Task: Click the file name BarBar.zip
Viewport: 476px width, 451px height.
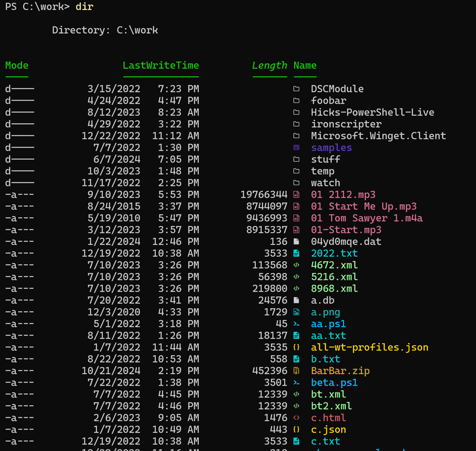Action: click(x=340, y=371)
